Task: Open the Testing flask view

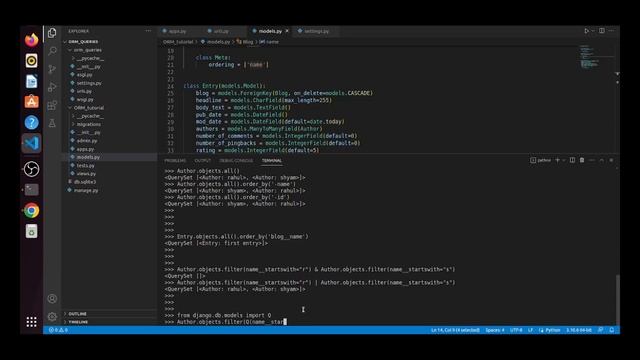Action: click(52, 123)
